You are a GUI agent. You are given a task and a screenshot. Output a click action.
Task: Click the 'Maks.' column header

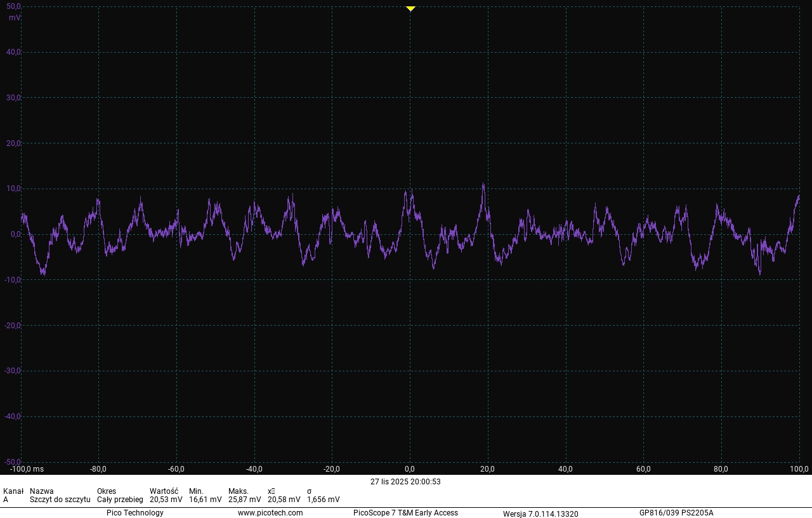(x=238, y=491)
